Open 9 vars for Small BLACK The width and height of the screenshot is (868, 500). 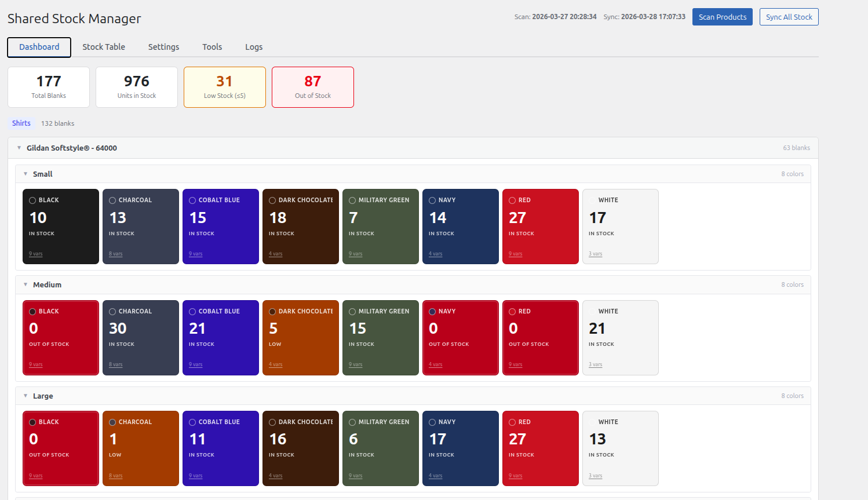(35, 253)
